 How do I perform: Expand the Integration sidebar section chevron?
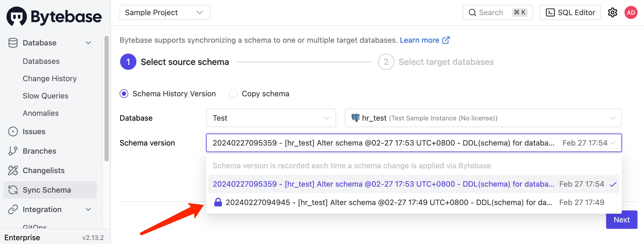tap(88, 209)
